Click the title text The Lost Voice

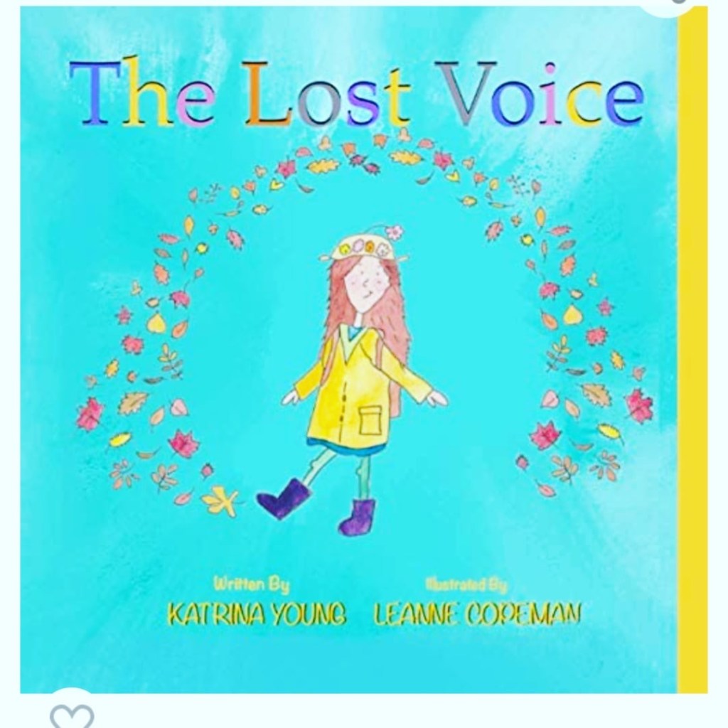356,94
